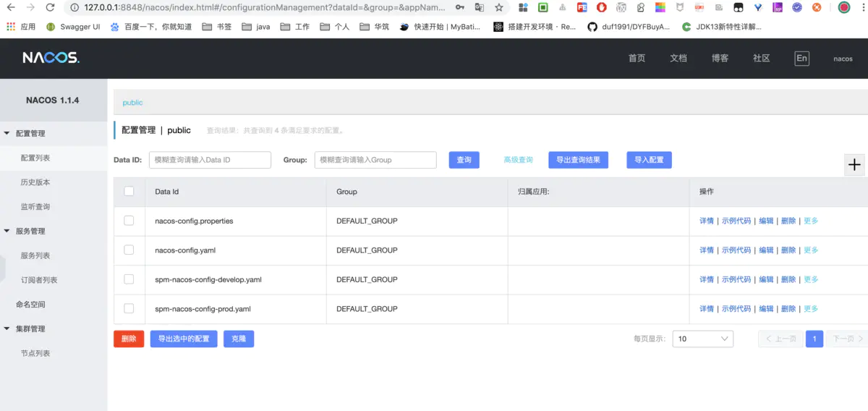Click the 导出选中的配置 button
The width and height of the screenshot is (868, 411).
[184, 339]
